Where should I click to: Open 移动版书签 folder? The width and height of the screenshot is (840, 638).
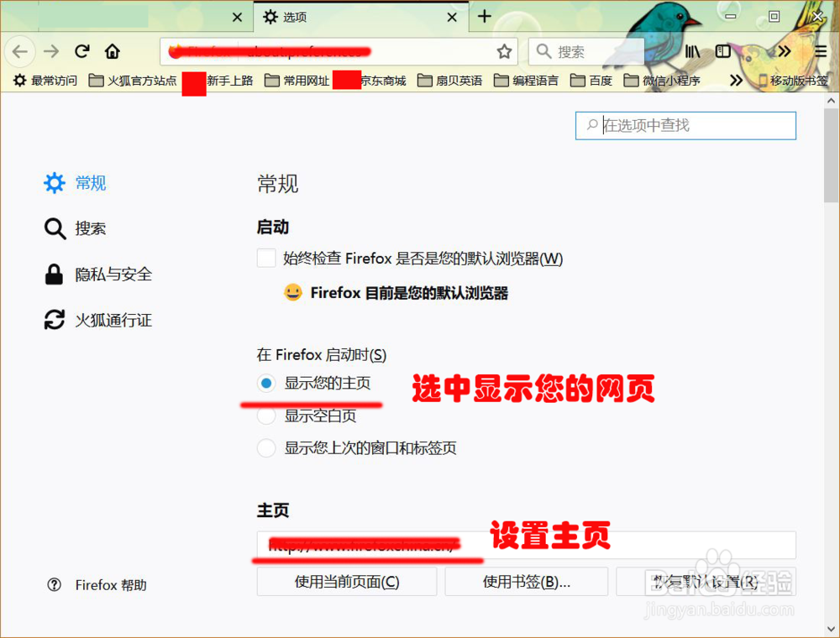tap(794, 81)
